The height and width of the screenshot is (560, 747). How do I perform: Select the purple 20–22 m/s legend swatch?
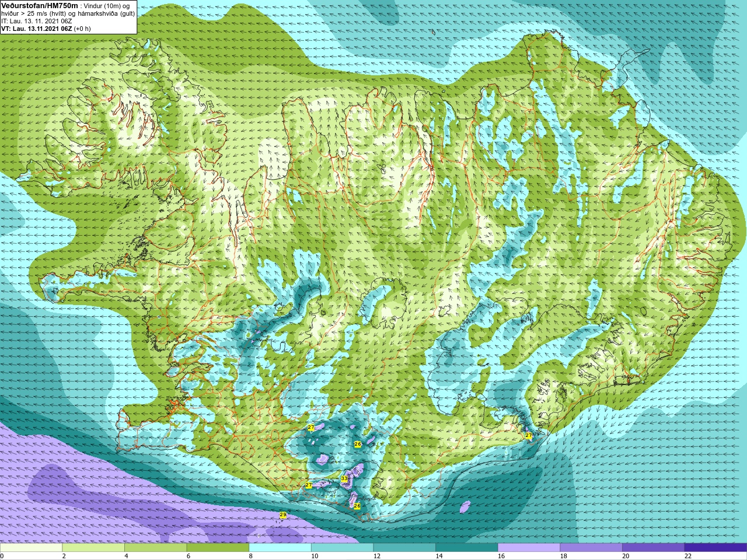point(653,548)
